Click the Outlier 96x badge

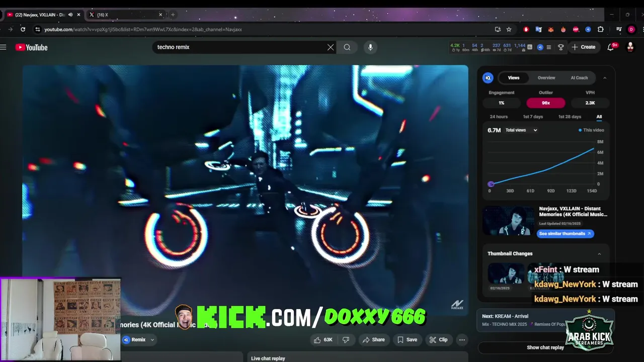[546, 103]
